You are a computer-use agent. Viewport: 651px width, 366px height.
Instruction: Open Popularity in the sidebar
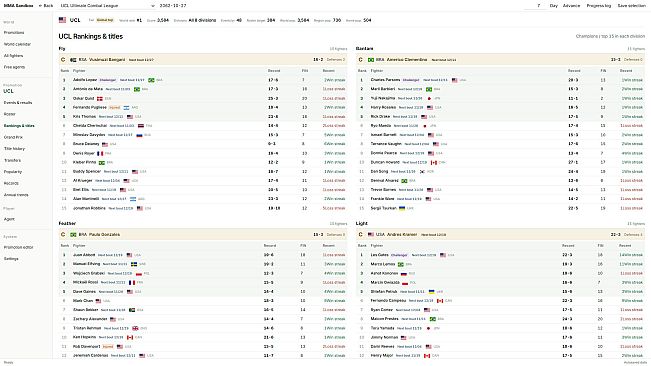(x=13, y=172)
